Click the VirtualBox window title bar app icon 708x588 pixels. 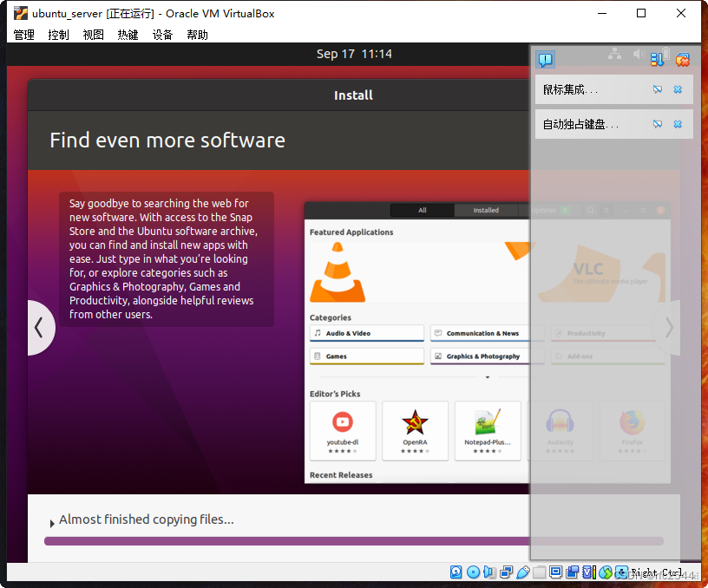pyautogui.click(x=20, y=13)
